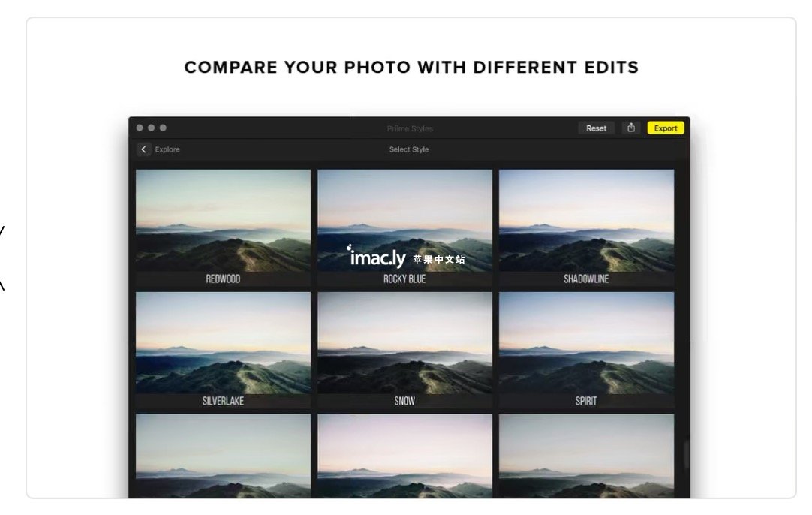Screen dimensions: 812x515
Task: Click the Export button
Action: (x=666, y=128)
